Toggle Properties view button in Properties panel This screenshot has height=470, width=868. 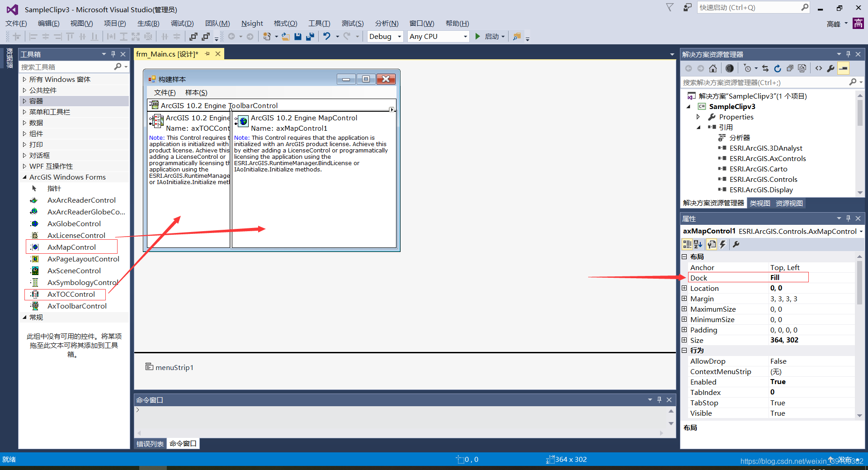712,244
